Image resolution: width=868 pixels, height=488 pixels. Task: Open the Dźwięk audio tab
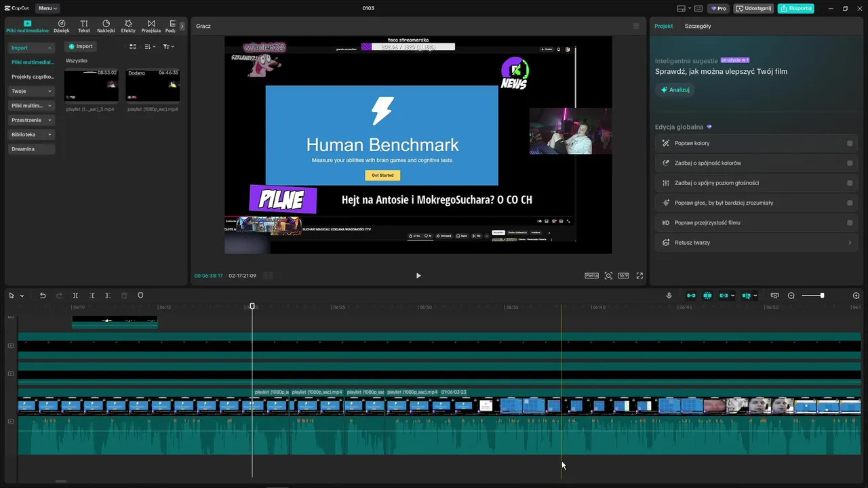tap(62, 26)
